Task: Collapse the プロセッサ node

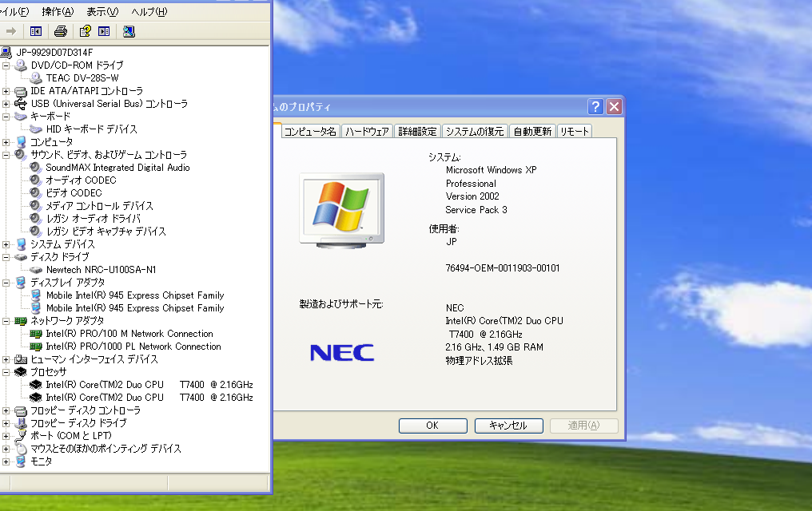Action: click(6, 372)
